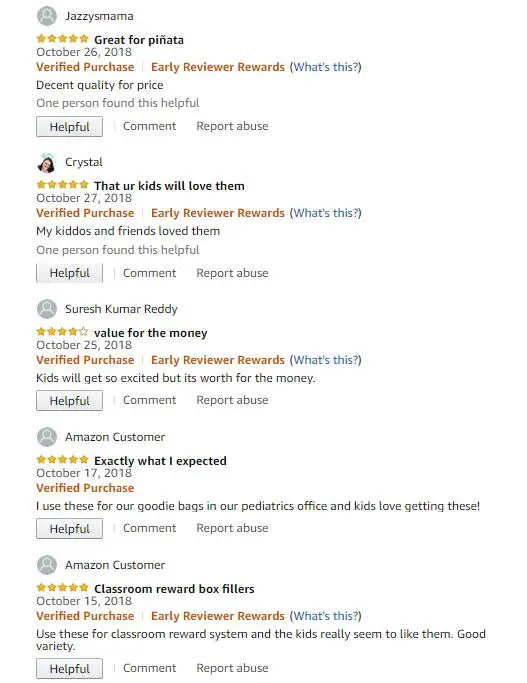Open Suresh Kumar Reddy's profile name

click(x=121, y=309)
